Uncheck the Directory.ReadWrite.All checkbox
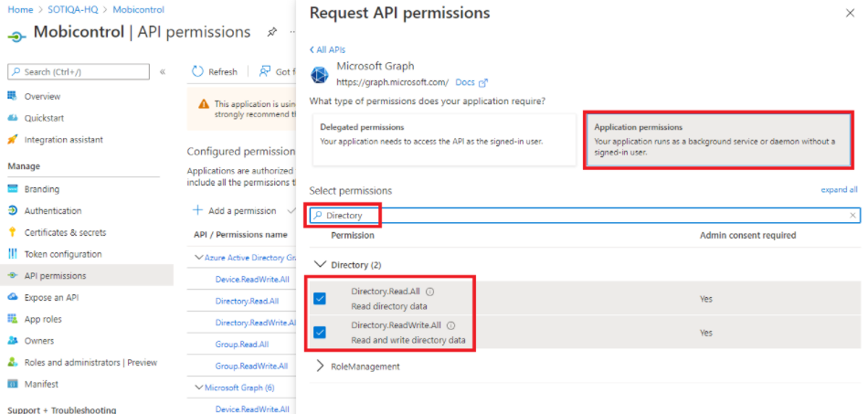This screenshot has width=868, height=414. [x=320, y=333]
